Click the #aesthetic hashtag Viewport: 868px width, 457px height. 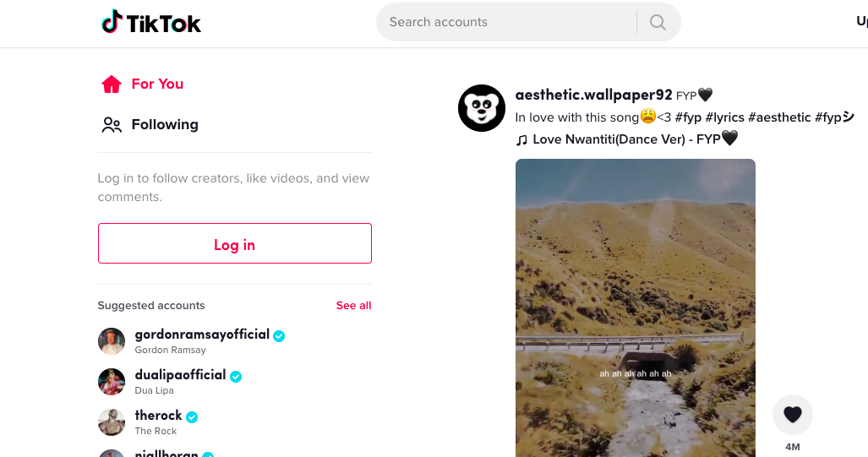click(779, 117)
